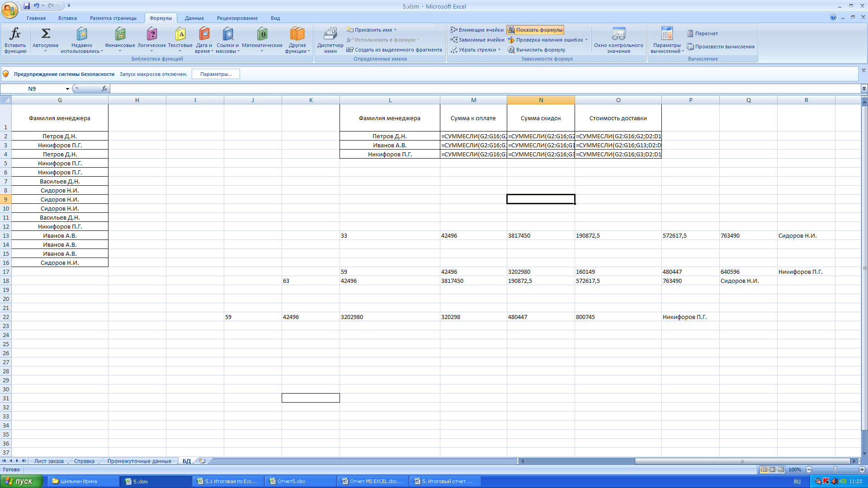Screen dimensions: 868x488
Task: Open the Financial functions library icon
Action: pyautogui.click(x=120, y=34)
